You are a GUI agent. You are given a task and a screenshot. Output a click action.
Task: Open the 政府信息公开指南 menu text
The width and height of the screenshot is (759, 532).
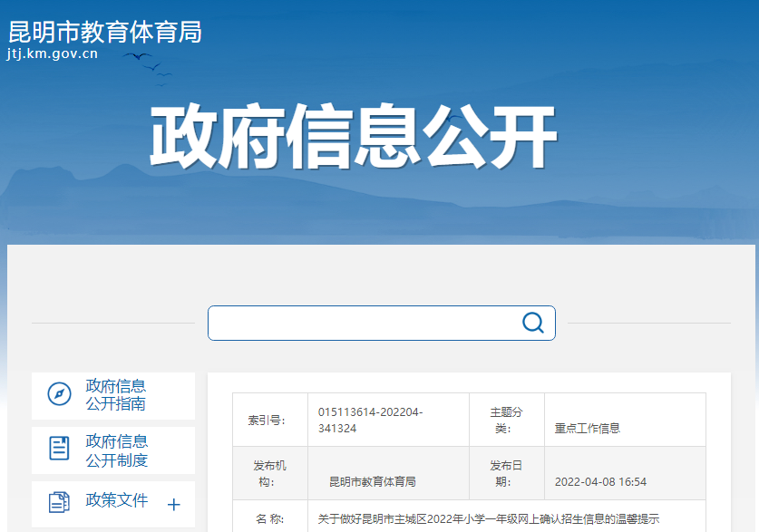[116, 395]
